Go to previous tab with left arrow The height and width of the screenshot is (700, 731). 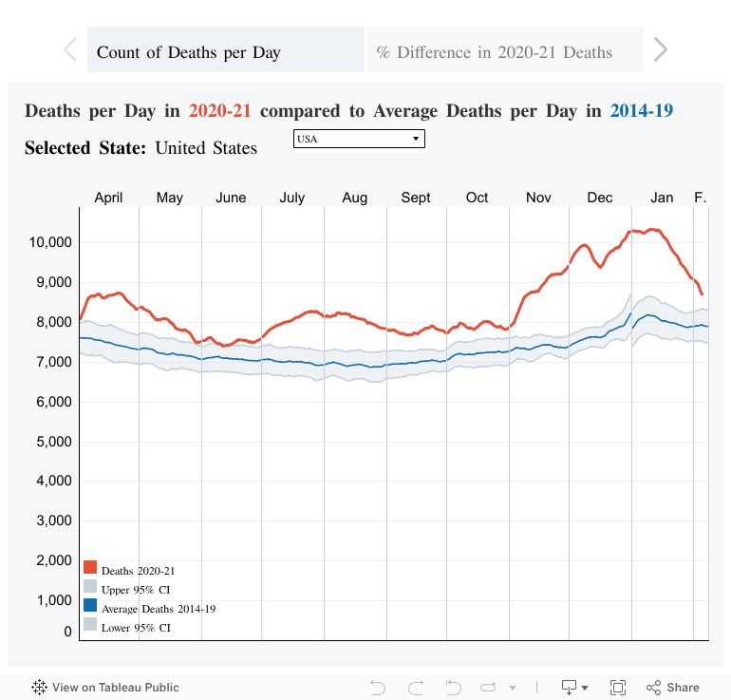(x=70, y=50)
